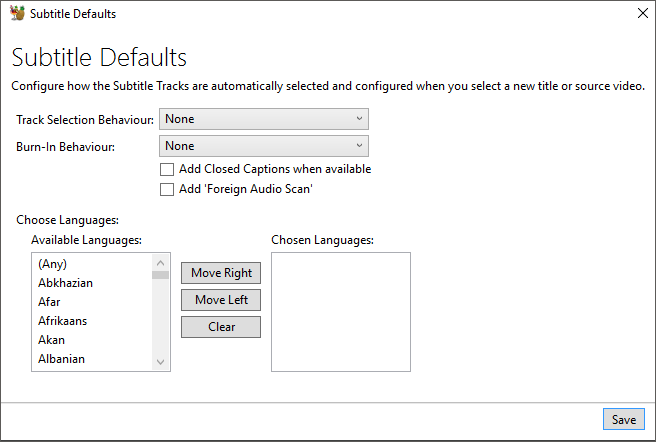Image resolution: width=656 pixels, height=442 pixels.
Task: Enable Add Closed Captions when available
Action: point(167,170)
